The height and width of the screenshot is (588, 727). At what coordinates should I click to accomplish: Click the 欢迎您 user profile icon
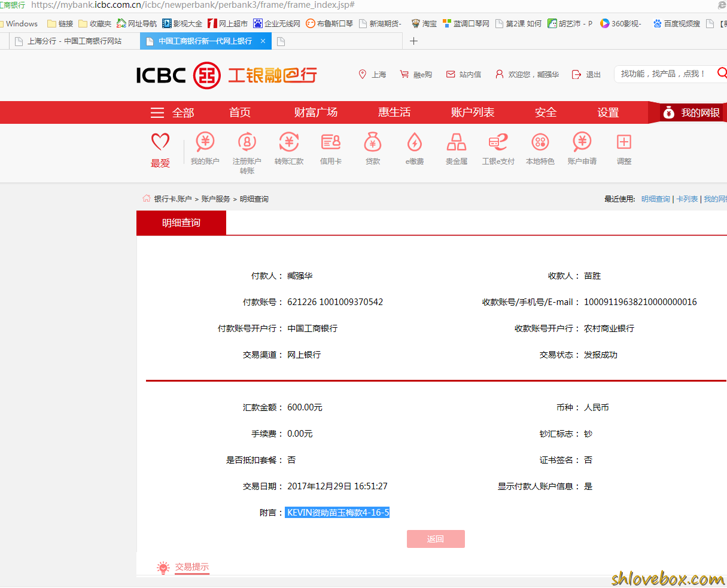click(500, 74)
